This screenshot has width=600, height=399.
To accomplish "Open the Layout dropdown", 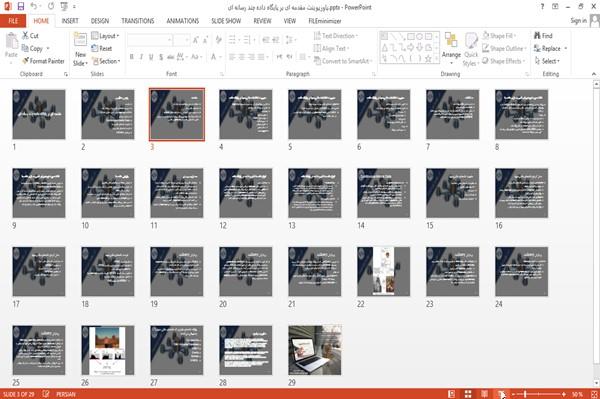I will coord(105,36).
